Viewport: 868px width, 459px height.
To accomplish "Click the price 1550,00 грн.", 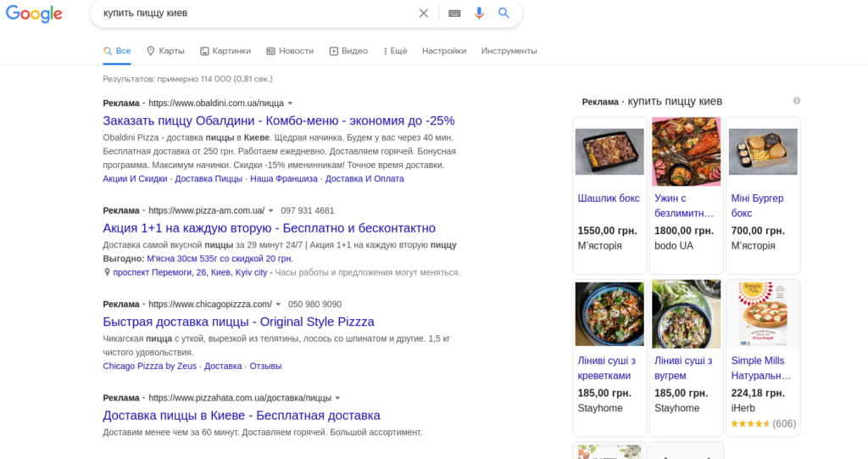I will pos(607,231).
